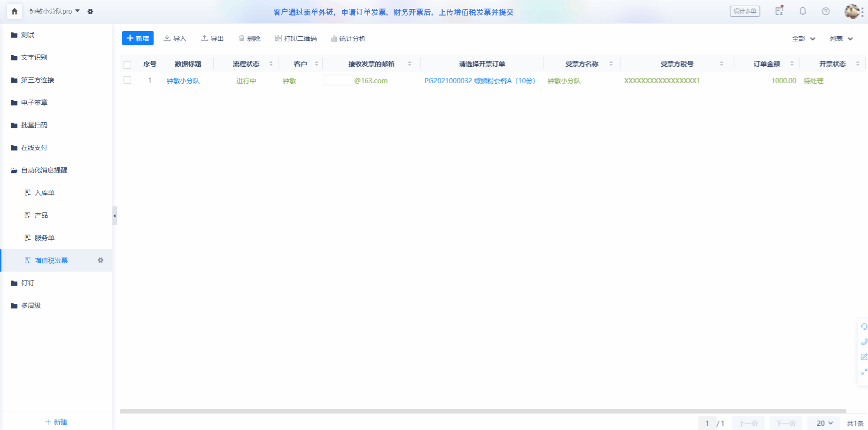Open order link PG2021000032
Screen dimensions: 868x430
point(480,81)
